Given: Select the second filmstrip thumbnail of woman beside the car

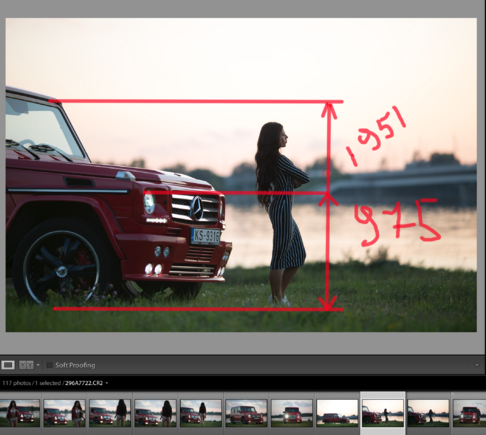Looking at the screenshot, I should tap(64, 413).
